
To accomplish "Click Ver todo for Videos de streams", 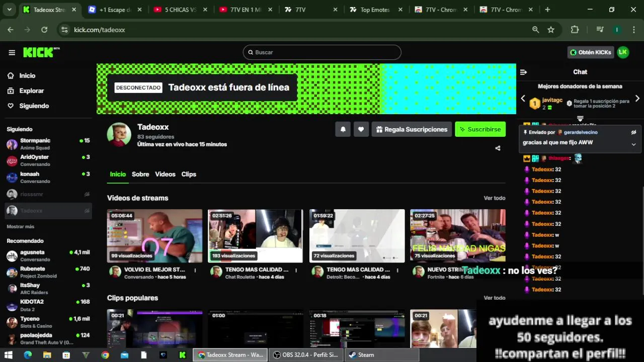I will tap(495, 198).
